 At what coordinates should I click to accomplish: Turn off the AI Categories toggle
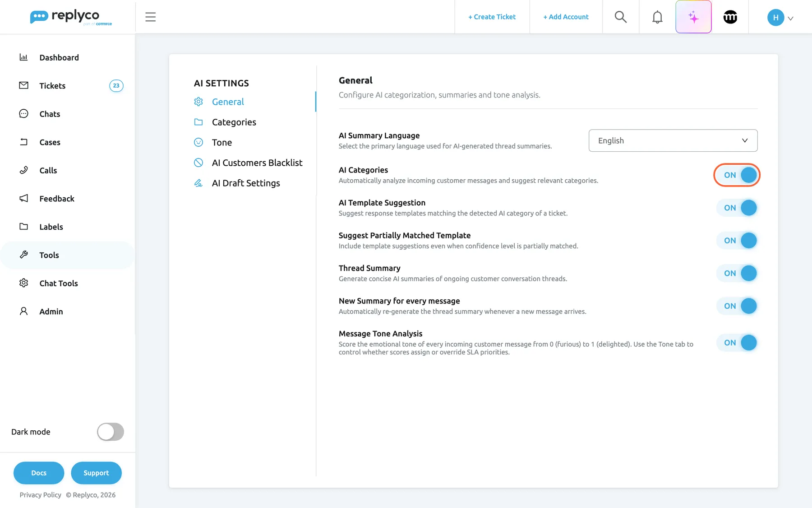(x=737, y=175)
